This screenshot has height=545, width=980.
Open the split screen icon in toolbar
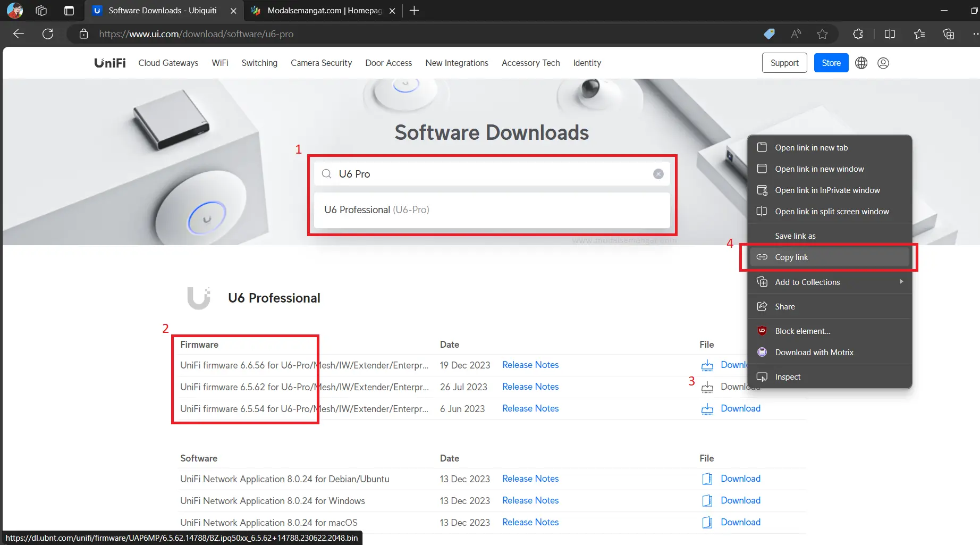pos(890,34)
